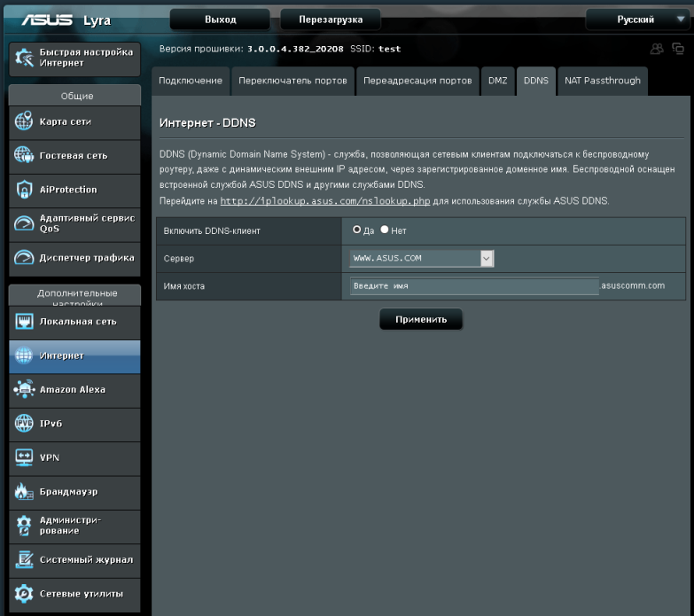Click the Применить apply button
The image size is (694, 616).
(x=421, y=319)
